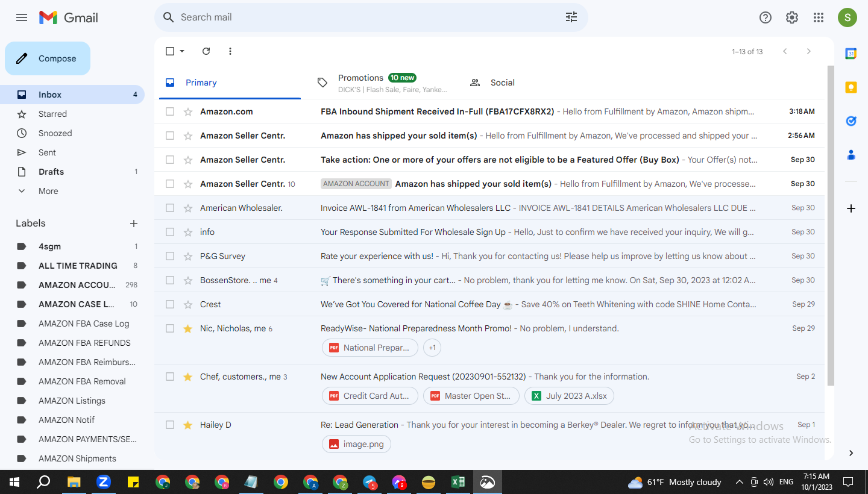Open Google Contacts side panel
868x494 pixels.
(x=851, y=155)
